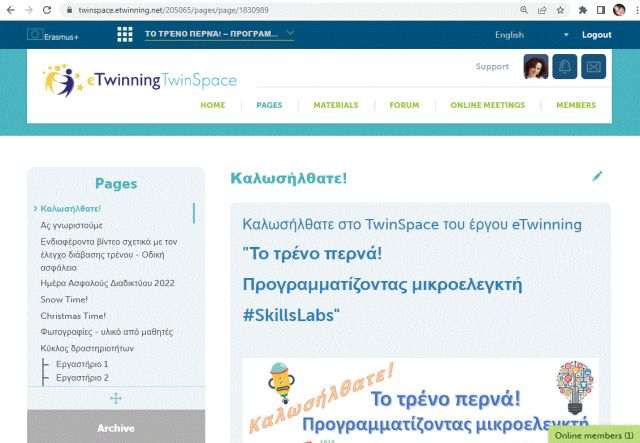Open Ημέρα Ασφαλούς Διαδικτύου 2022 page

point(107,283)
